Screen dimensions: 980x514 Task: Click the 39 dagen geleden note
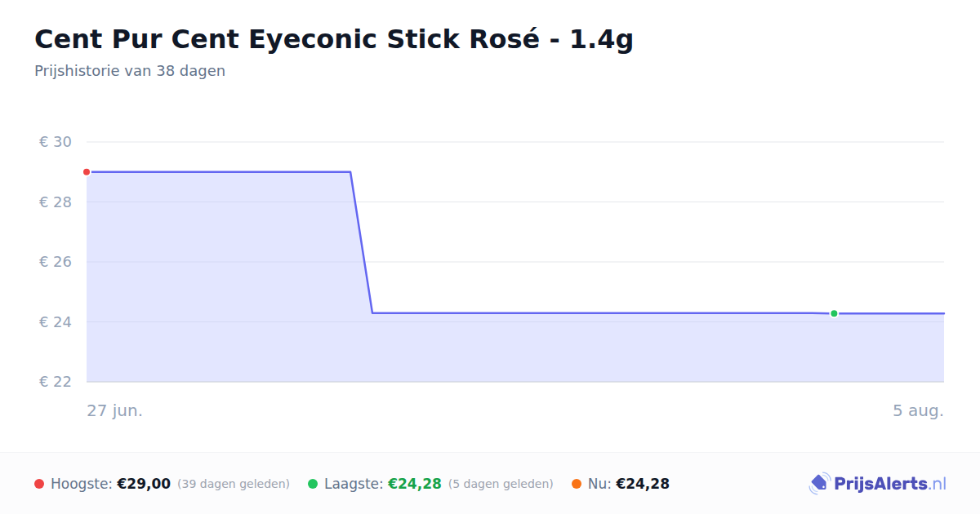pos(234,485)
